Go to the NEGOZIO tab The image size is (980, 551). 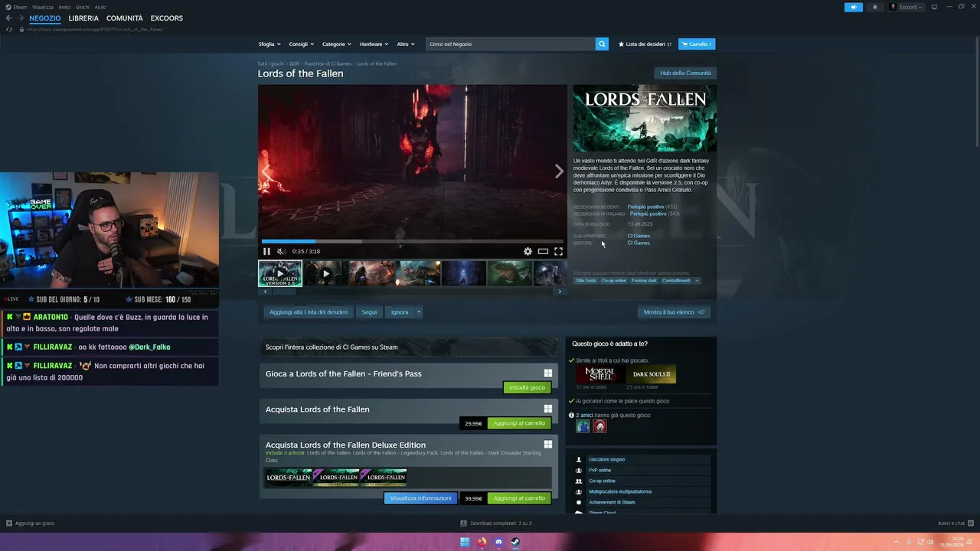click(x=45, y=18)
